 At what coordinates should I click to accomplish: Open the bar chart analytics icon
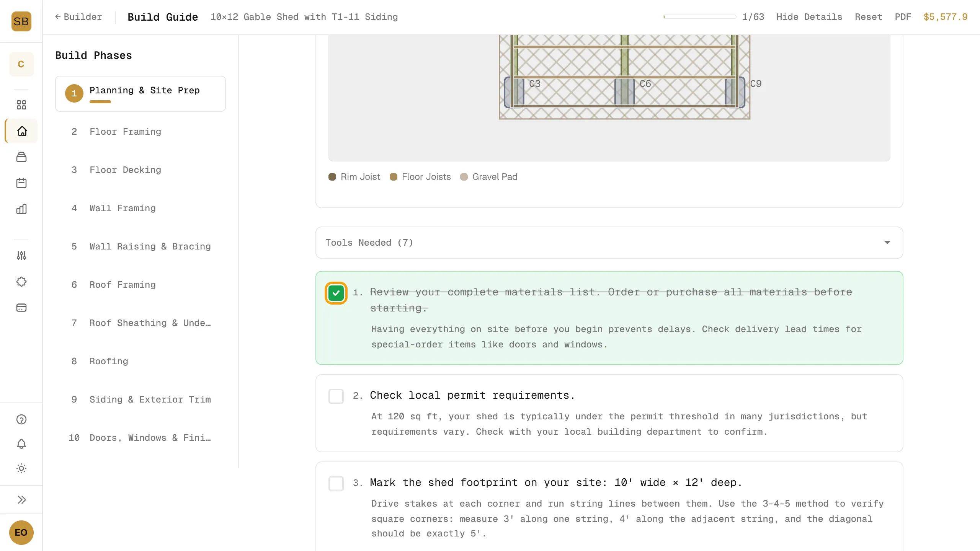click(21, 209)
